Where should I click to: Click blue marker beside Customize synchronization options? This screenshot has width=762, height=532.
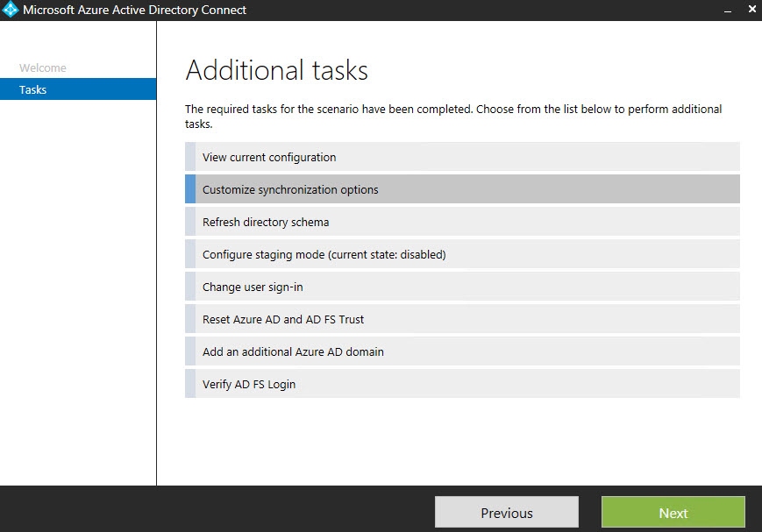(x=190, y=189)
